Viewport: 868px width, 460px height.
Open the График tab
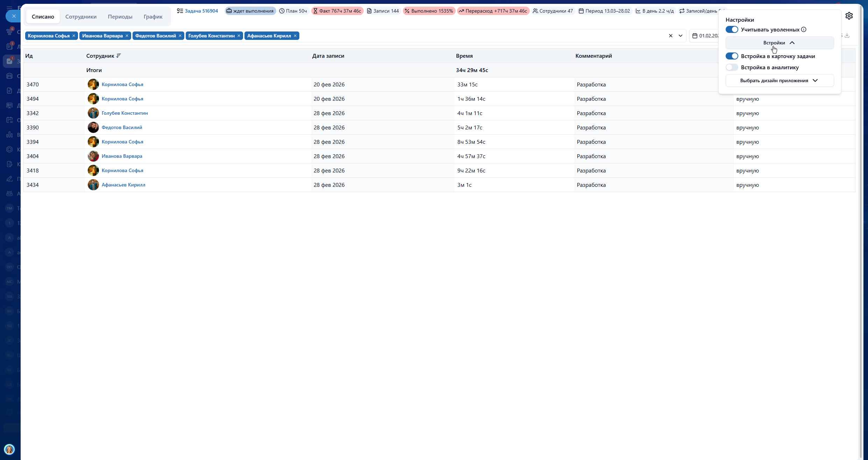click(x=153, y=17)
